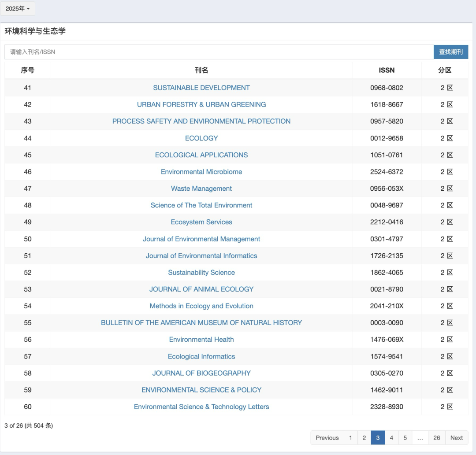Open Science of The Total Environment link
This screenshot has height=455, width=476.
point(201,205)
